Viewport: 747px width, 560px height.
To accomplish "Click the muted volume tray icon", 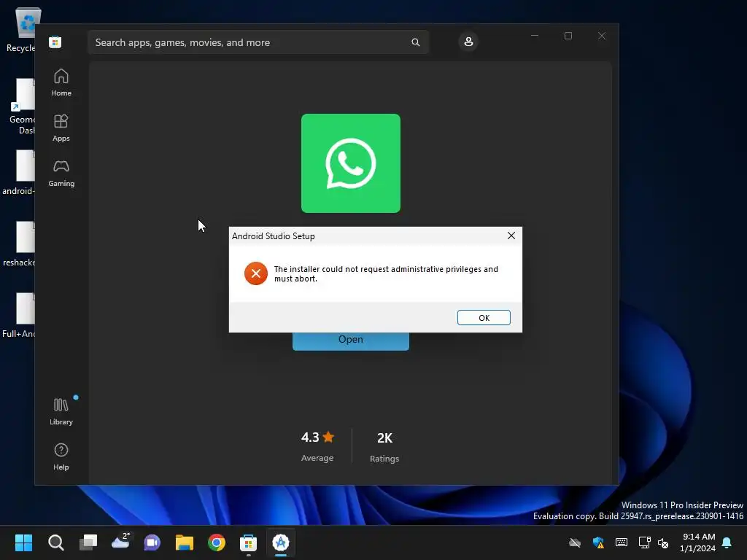I will [663, 542].
